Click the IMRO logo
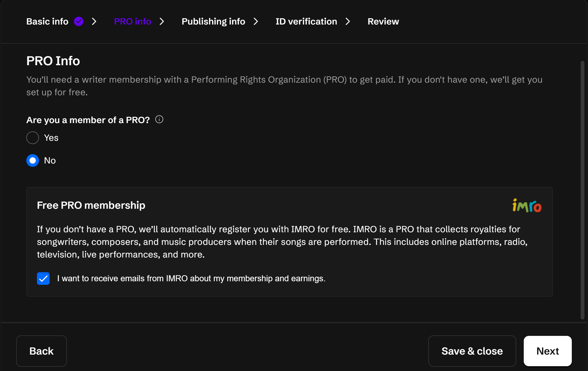Image resolution: width=588 pixels, height=371 pixels. [x=527, y=205]
